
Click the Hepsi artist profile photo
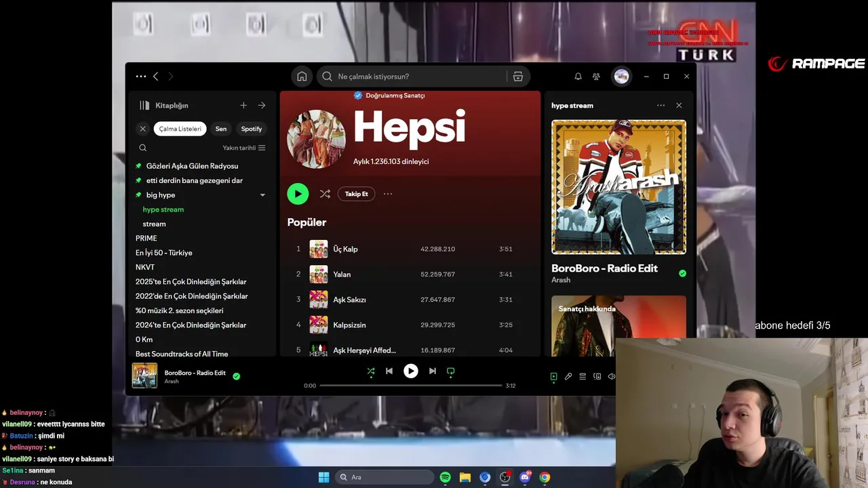317,139
